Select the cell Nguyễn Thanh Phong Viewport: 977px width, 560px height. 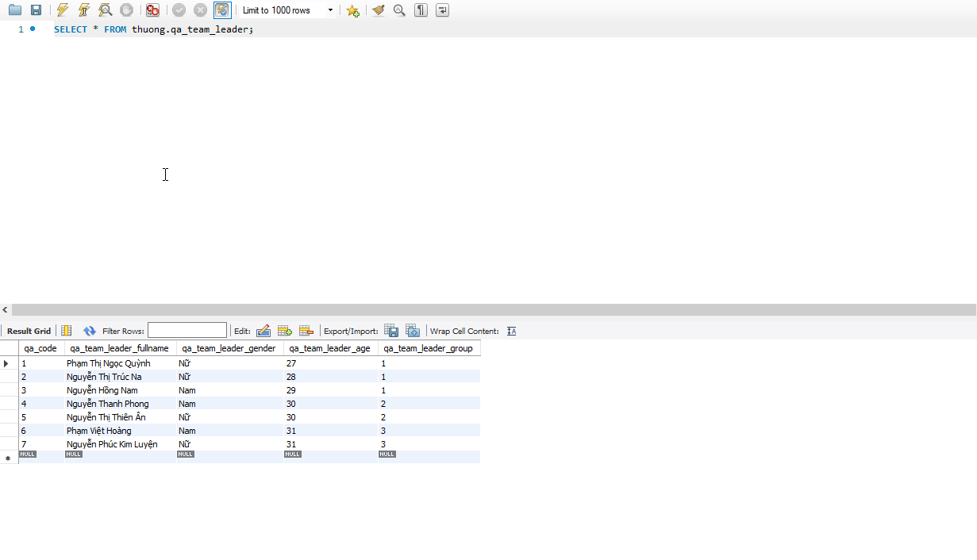coord(107,404)
